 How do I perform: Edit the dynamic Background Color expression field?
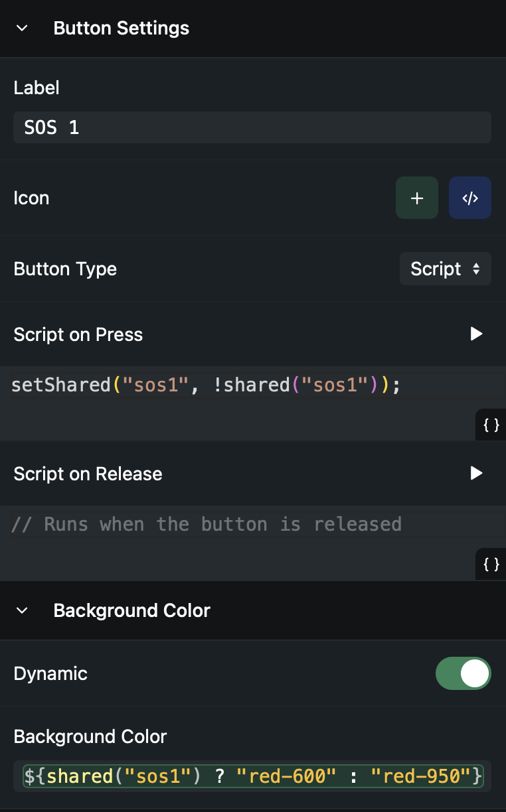tap(252, 776)
